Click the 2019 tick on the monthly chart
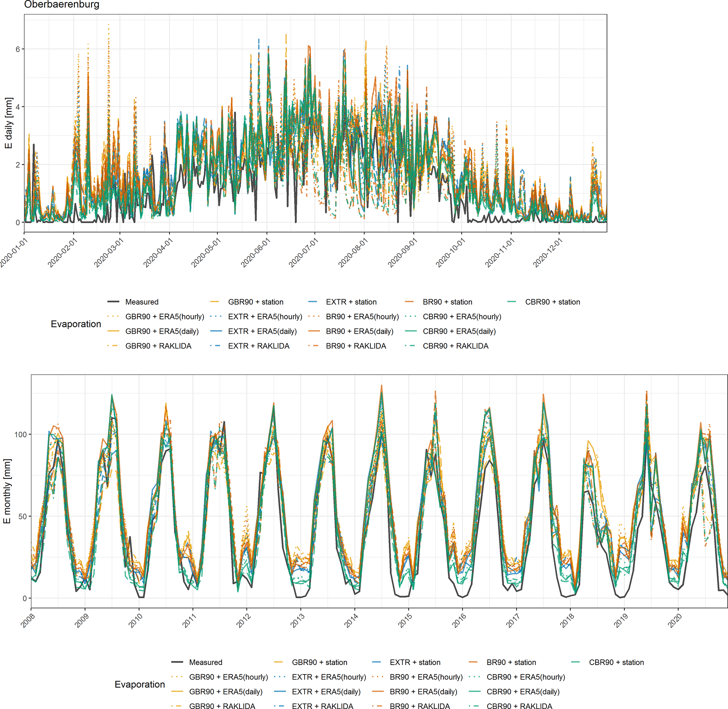 620,621
